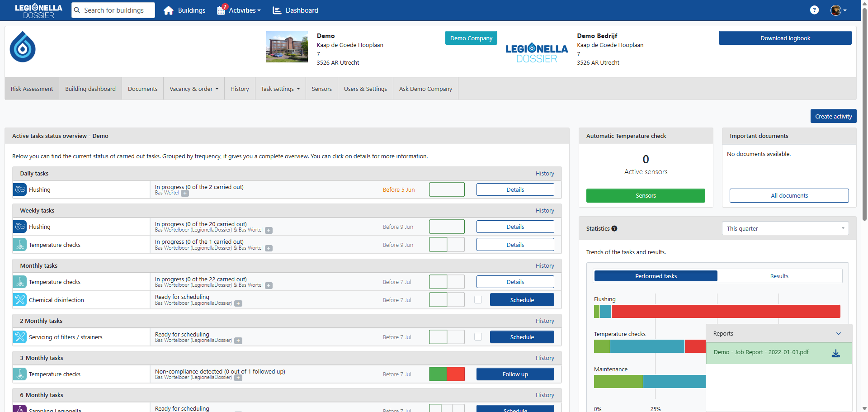Open the This quarter period dropdown
Image resolution: width=868 pixels, height=412 pixels.
(785, 229)
